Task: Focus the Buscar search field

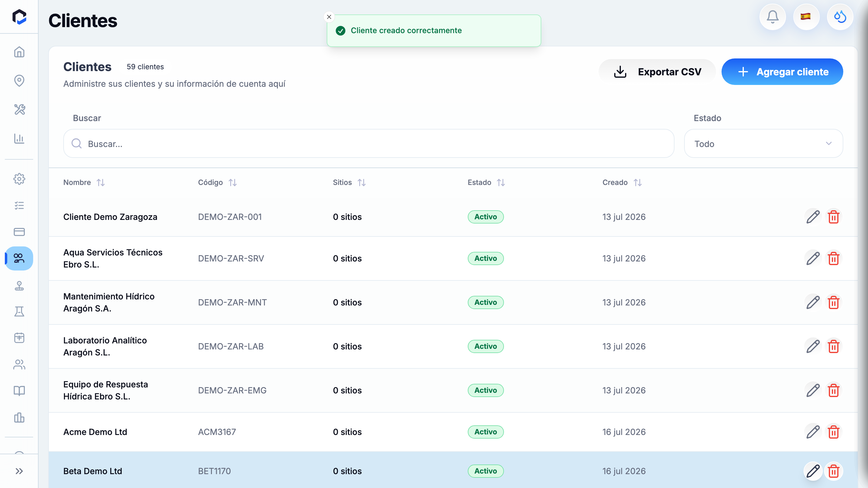Action: (x=369, y=143)
